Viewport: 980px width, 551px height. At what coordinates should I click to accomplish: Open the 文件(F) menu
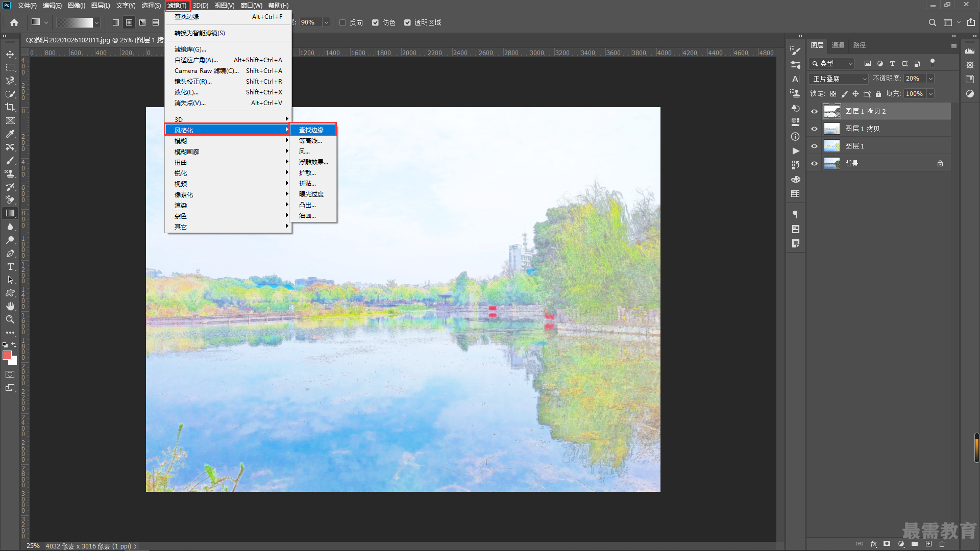click(x=27, y=6)
